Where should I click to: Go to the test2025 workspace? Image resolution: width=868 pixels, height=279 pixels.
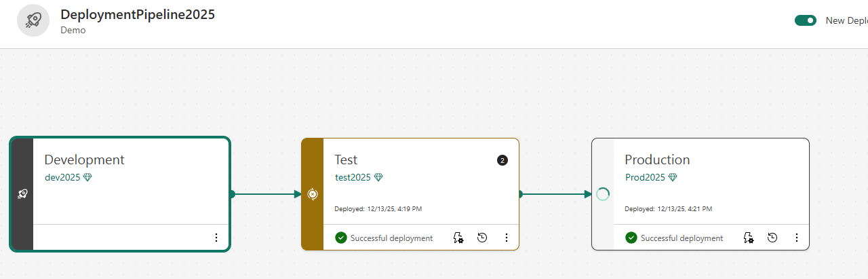pos(353,177)
